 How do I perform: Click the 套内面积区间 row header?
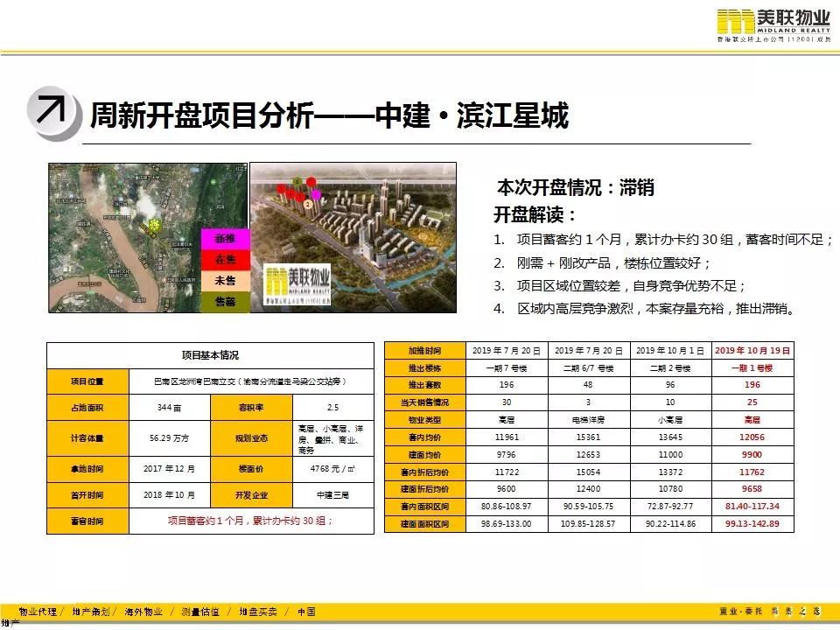click(x=425, y=507)
